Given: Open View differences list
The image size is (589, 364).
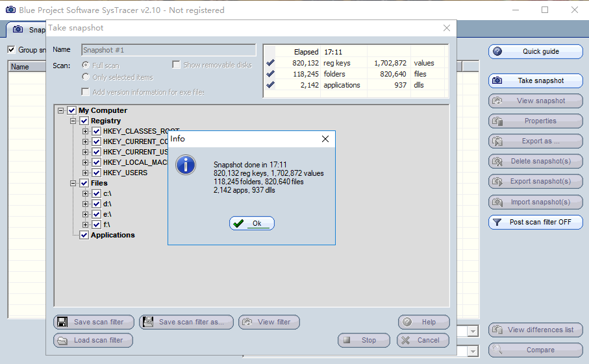Looking at the screenshot, I should [536, 330].
